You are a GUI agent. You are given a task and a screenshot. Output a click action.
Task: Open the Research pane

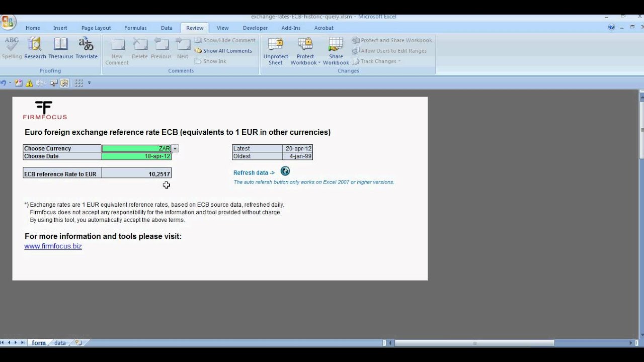click(x=35, y=48)
